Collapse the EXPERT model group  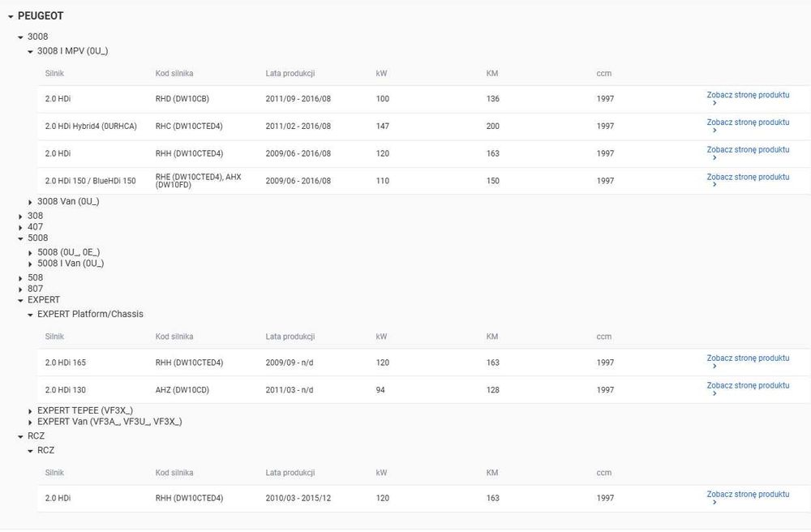click(x=20, y=301)
